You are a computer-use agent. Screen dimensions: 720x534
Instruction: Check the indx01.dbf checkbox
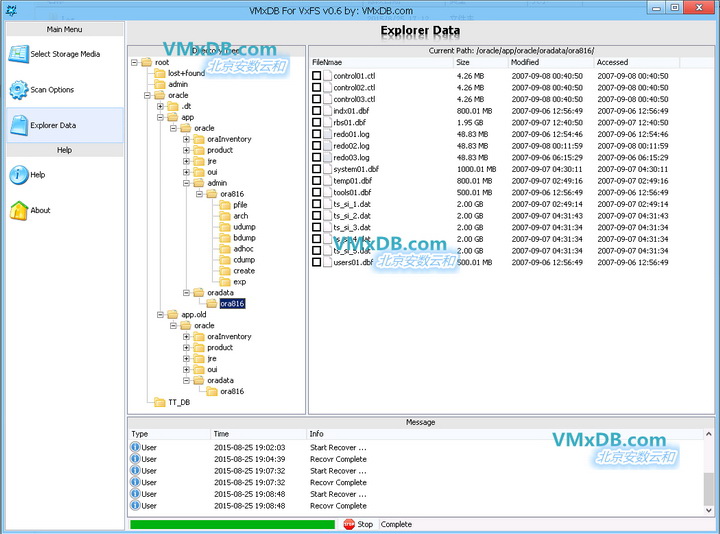point(316,110)
